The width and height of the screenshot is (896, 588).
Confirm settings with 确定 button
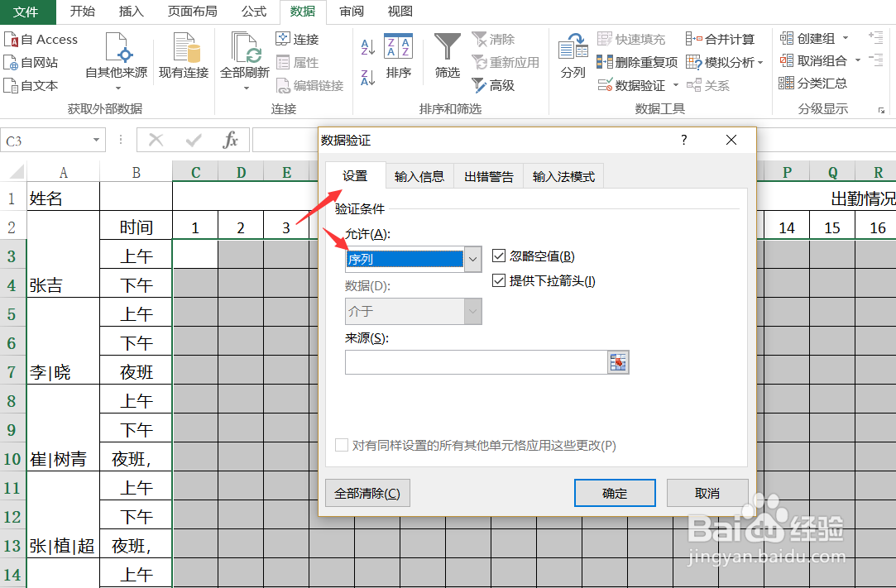[x=615, y=493]
